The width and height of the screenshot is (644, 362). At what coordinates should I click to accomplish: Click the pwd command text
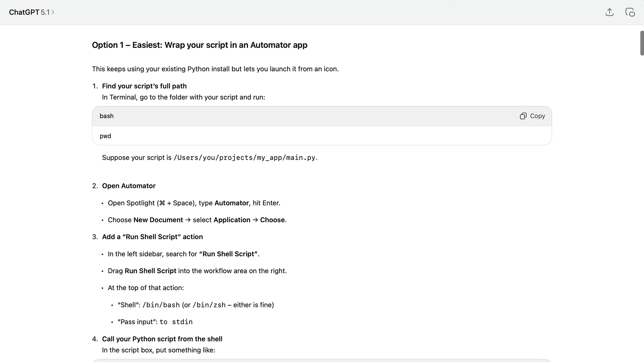click(x=105, y=136)
